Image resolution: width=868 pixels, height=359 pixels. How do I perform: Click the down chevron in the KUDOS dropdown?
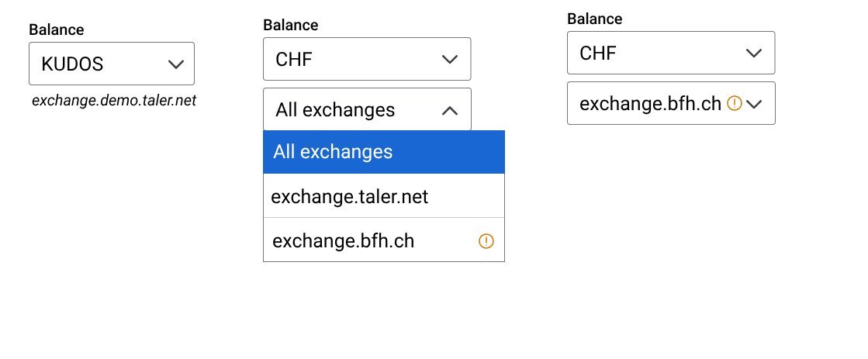click(176, 64)
